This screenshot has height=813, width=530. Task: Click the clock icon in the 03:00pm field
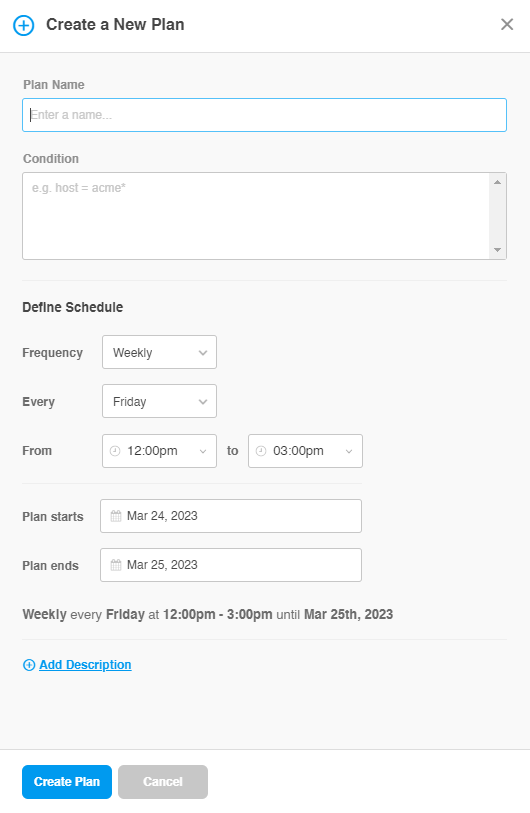[x=261, y=451]
